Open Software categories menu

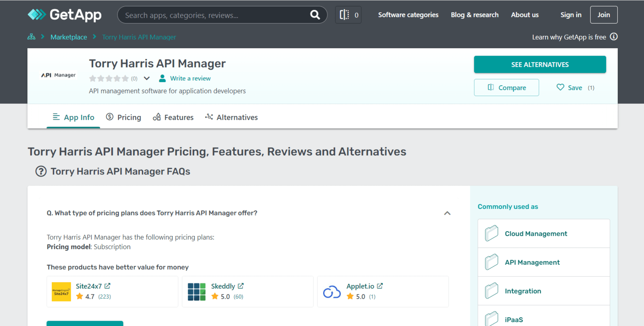pyautogui.click(x=408, y=15)
